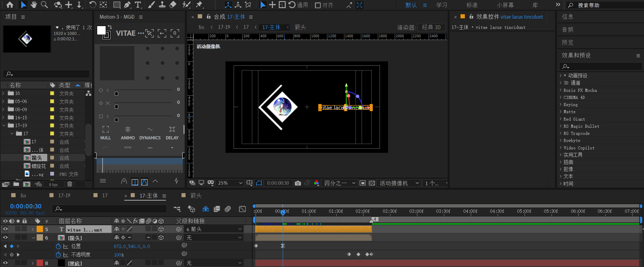Expand the Red Giant effects category
The image size is (644, 267).
(x=561, y=119)
